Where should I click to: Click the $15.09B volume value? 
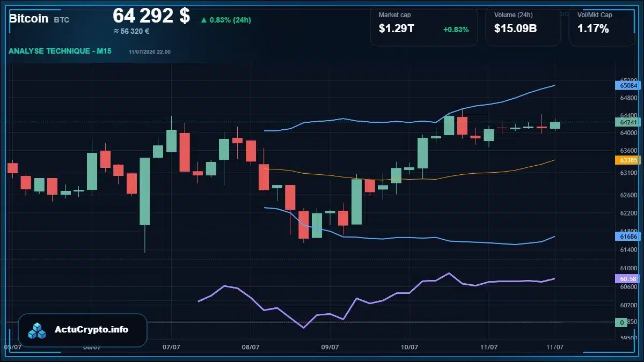pyautogui.click(x=516, y=29)
